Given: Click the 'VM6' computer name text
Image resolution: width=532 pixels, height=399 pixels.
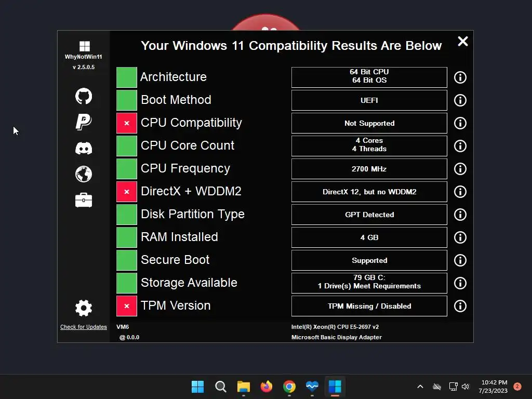Looking at the screenshot, I should pyautogui.click(x=123, y=327).
